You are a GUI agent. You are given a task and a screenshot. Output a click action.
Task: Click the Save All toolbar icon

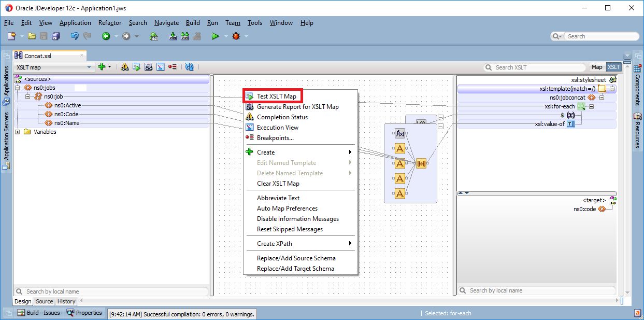pyautogui.click(x=56, y=36)
